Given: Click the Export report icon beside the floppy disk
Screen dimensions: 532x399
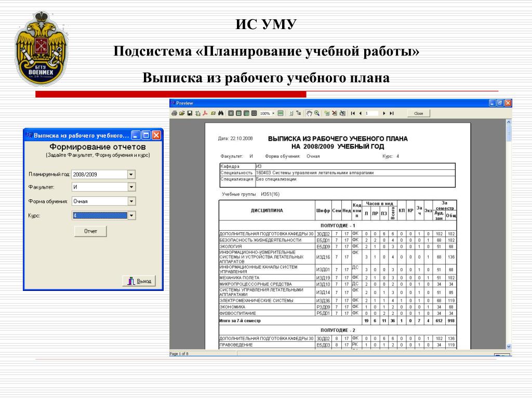Looking at the screenshot, I should pos(197,113).
